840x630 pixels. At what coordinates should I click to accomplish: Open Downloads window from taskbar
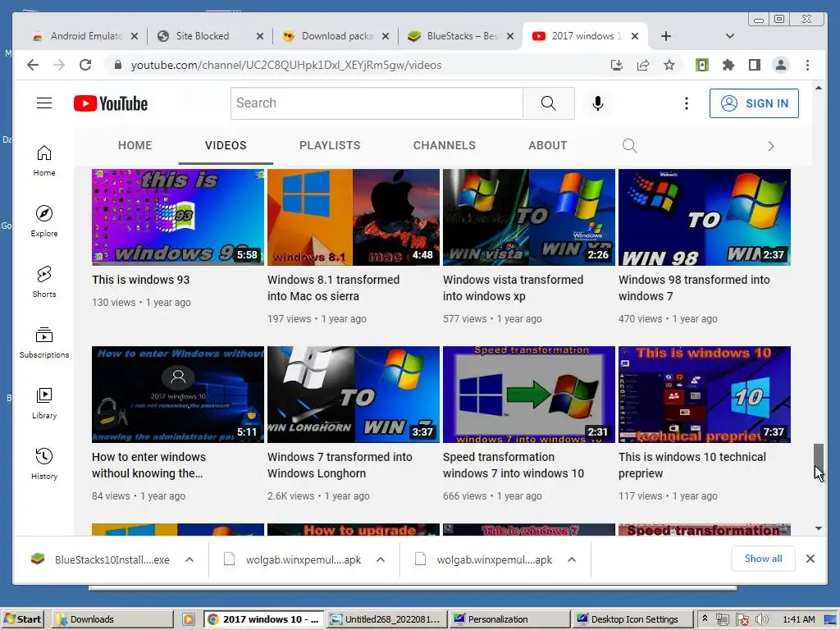point(112,619)
